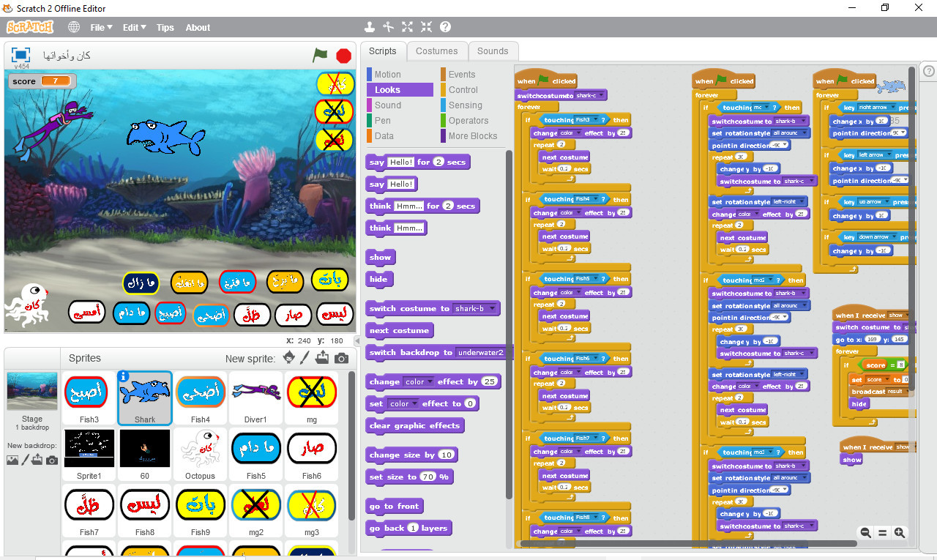The width and height of the screenshot is (937, 560).
Task: Select the Shrink sprite tool
Action: [x=426, y=27]
